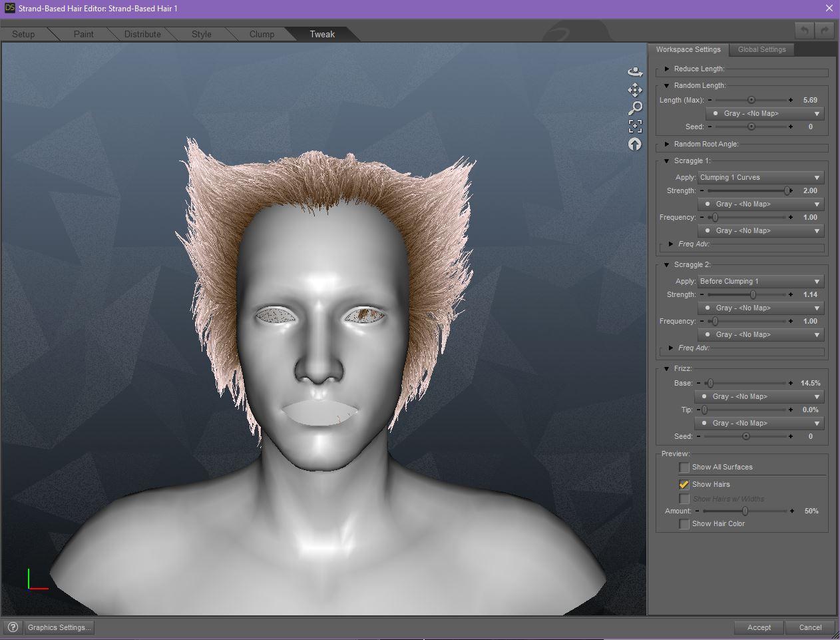
Task: Open Scraggle 1 Apply dropdown
Action: pyautogui.click(x=760, y=178)
